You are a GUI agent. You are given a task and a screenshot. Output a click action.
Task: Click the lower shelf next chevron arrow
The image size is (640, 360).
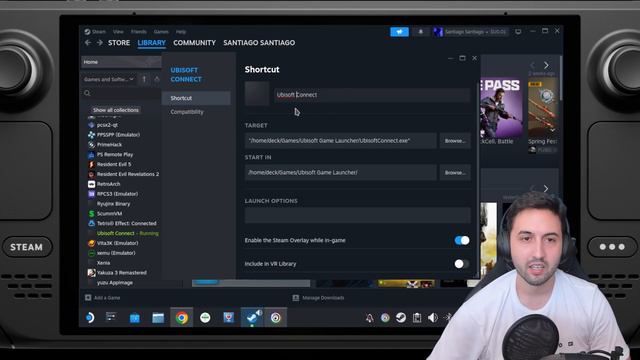coord(546,189)
